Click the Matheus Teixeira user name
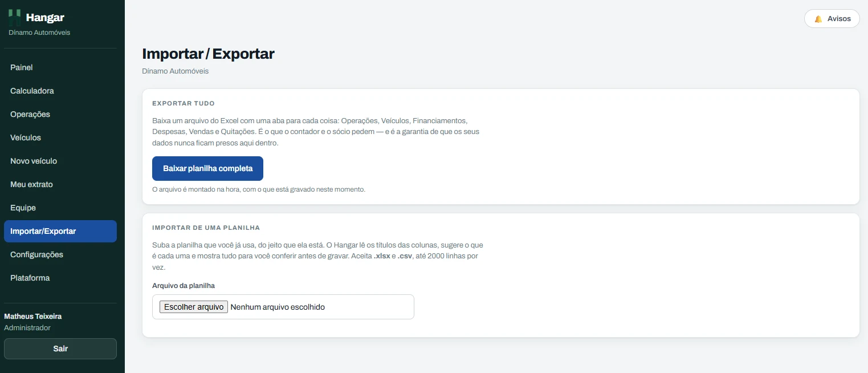The image size is (868, 373). point(33,316)
